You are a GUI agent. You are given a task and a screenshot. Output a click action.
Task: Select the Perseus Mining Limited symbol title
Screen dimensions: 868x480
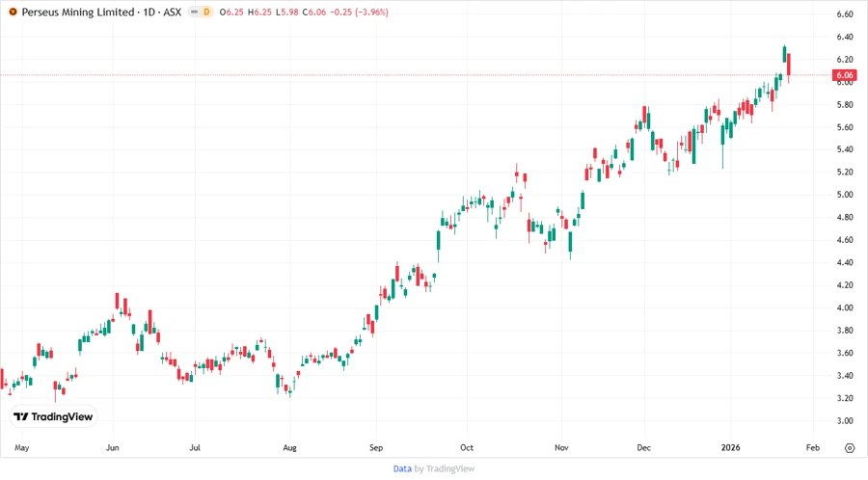pyautogui.click(x=78, y=12)
